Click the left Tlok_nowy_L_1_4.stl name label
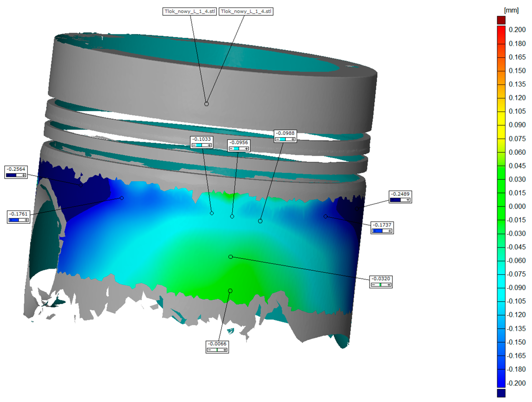 point(190,12)
